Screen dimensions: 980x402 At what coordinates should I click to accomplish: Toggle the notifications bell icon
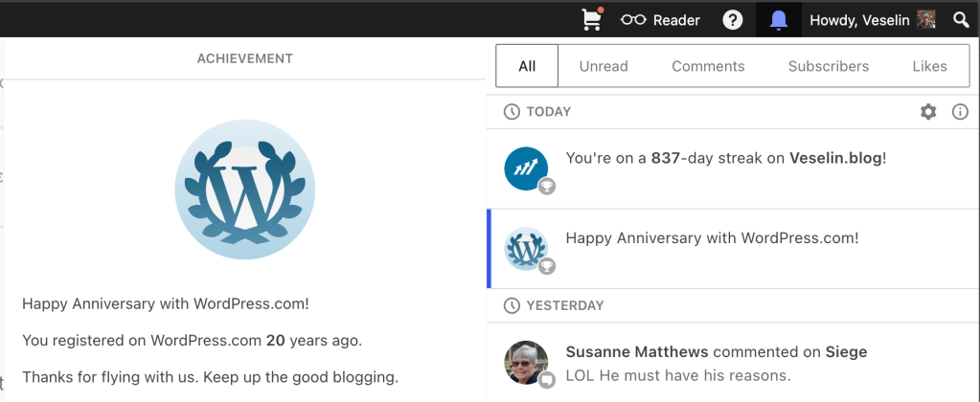click(x=778, y=20)
